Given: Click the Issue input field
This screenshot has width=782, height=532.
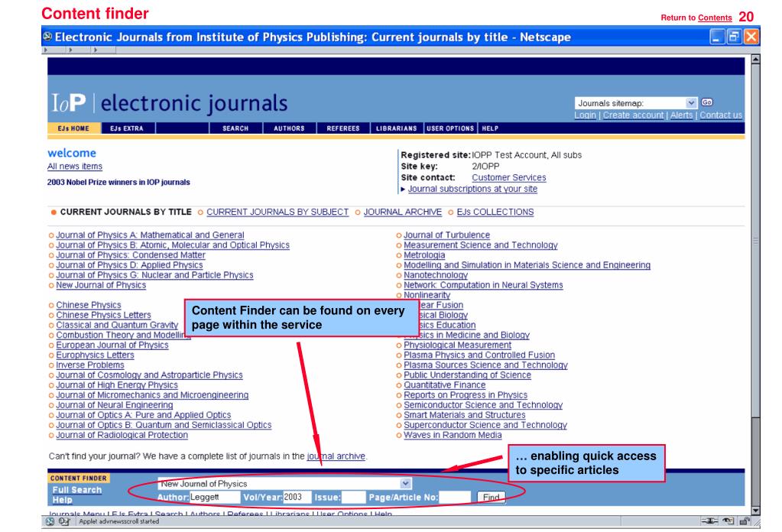Looking at the screenshot, I should (354, 497).
